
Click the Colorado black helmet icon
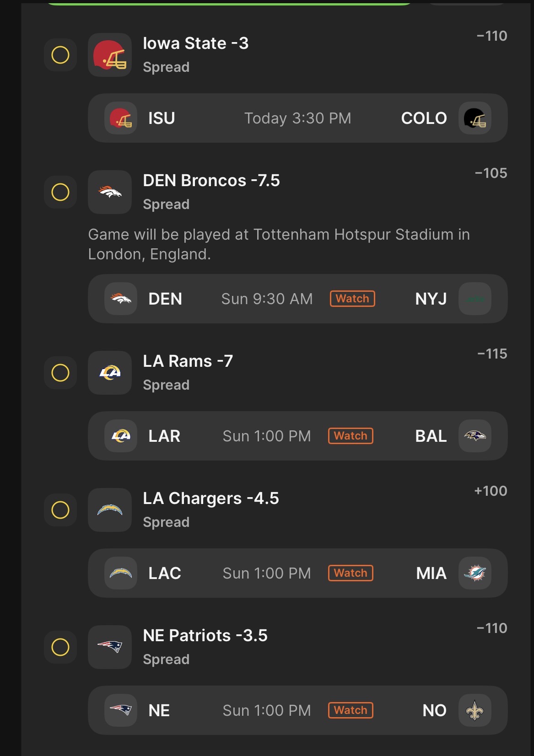(x=475, y=118)
